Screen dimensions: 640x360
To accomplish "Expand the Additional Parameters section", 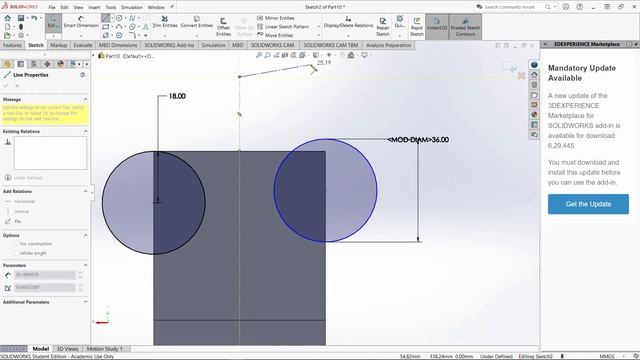I will [85, 302].
